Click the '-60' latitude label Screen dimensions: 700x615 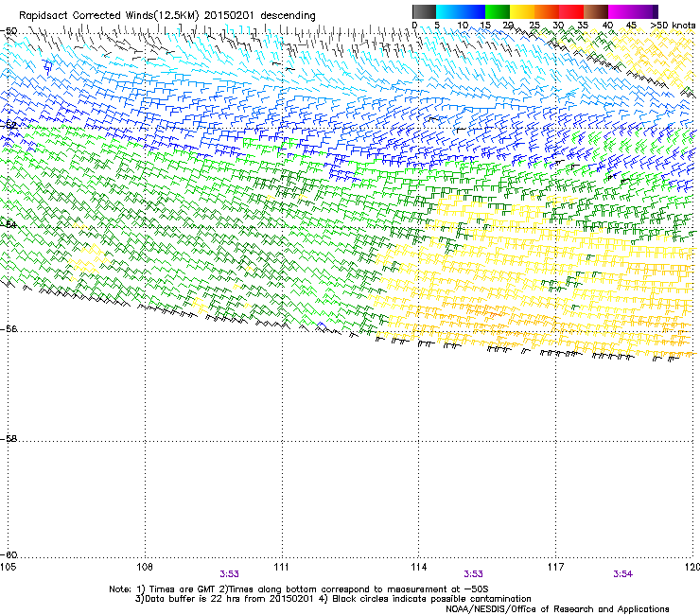9,555
